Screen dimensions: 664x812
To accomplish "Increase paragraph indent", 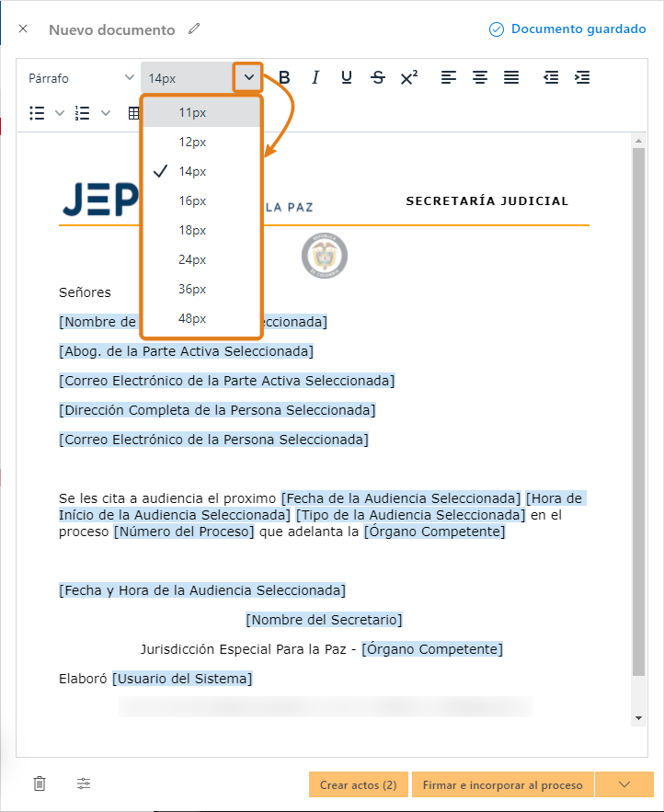I will point(582,77).
